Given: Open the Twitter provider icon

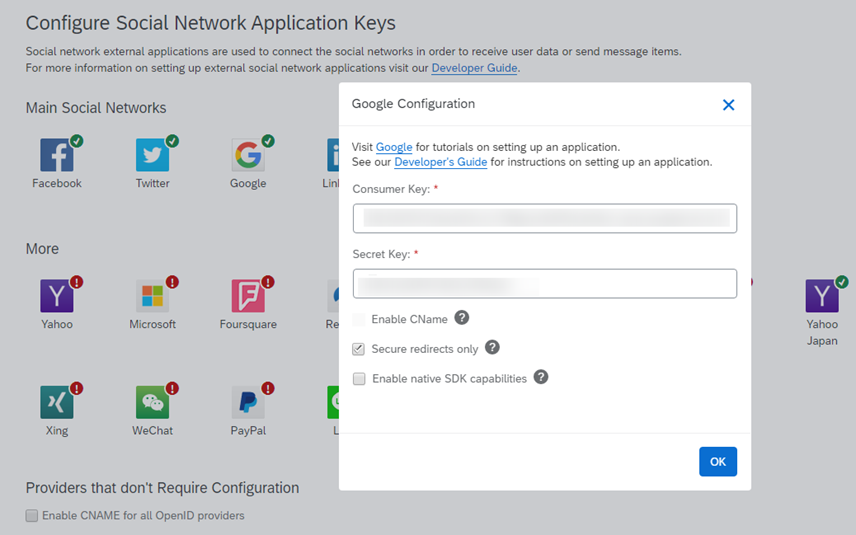Looking at the screenshot, I should tap(152, 155).
